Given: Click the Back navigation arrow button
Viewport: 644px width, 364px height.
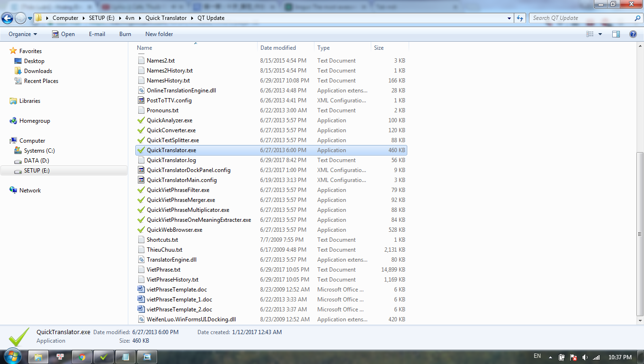Looking at the screenshot, I should tap(8, 18).
